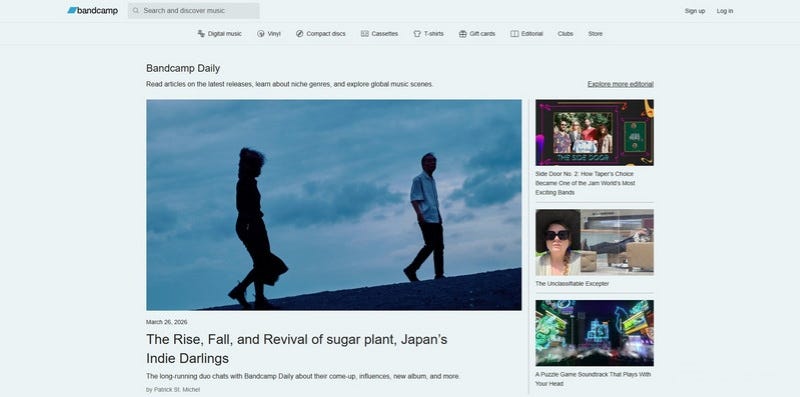Image resolution: width=800 pixels, height=397 pixels.
Task: Open the Side Door band thumbnail
Action: [594, 132]
